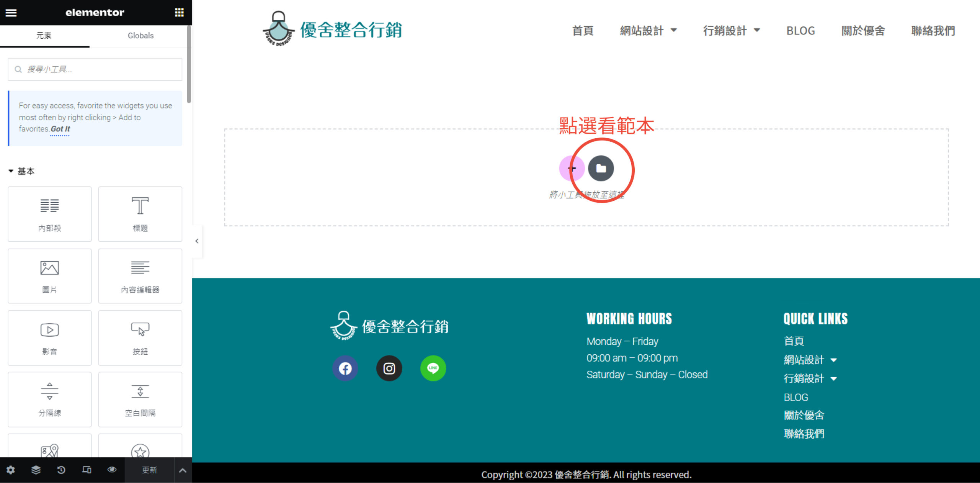Toggle preview changes eye icon
Screen dimensions: 980x483
pos(112,470)
